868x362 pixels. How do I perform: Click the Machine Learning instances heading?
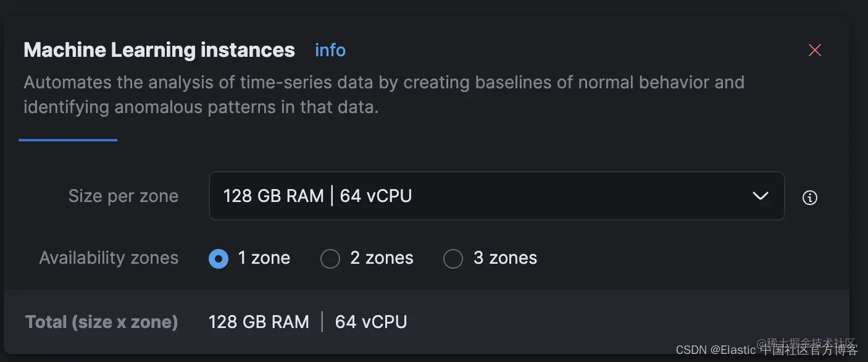[159, 50]
